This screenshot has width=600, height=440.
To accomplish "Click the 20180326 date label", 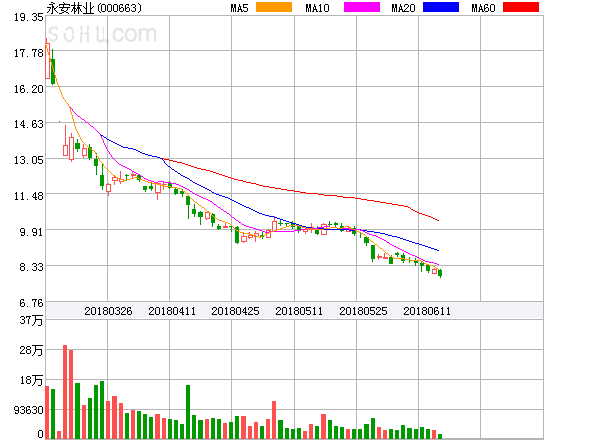I will (108, 311).
